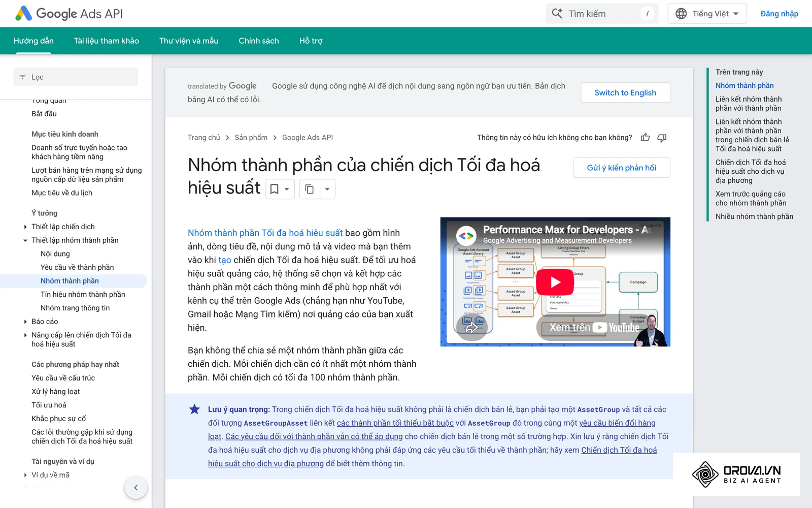
Task: Expand Nâng cấp lên chiến dịch section
Action: click(25, 335)
